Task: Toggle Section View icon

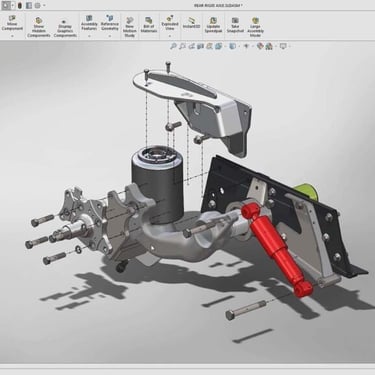Action: coord(200,46)
